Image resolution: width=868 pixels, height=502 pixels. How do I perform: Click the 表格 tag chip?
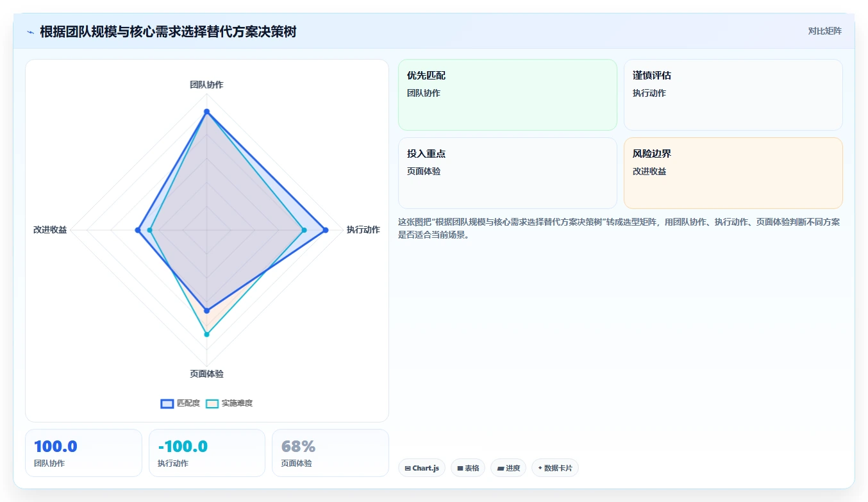pos(468,468)
